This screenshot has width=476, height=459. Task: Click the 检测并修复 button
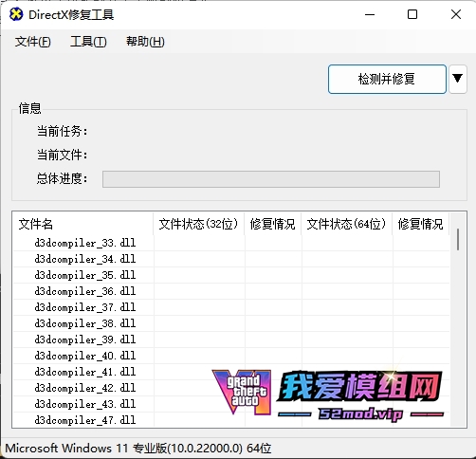387,79
